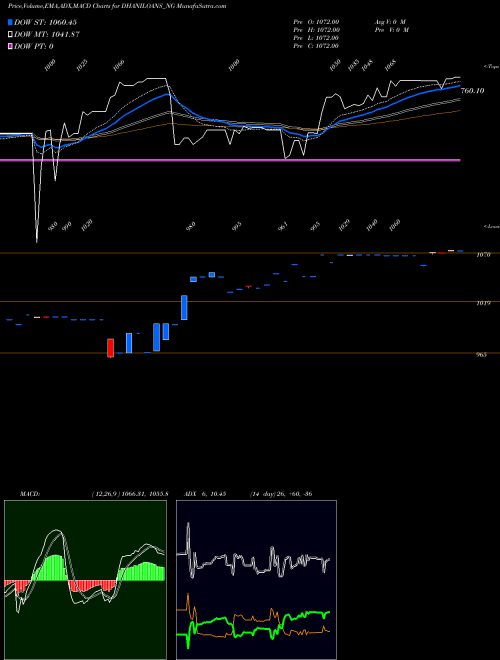Click the Pre H: 1072.00 value

(x=316, y=30)
